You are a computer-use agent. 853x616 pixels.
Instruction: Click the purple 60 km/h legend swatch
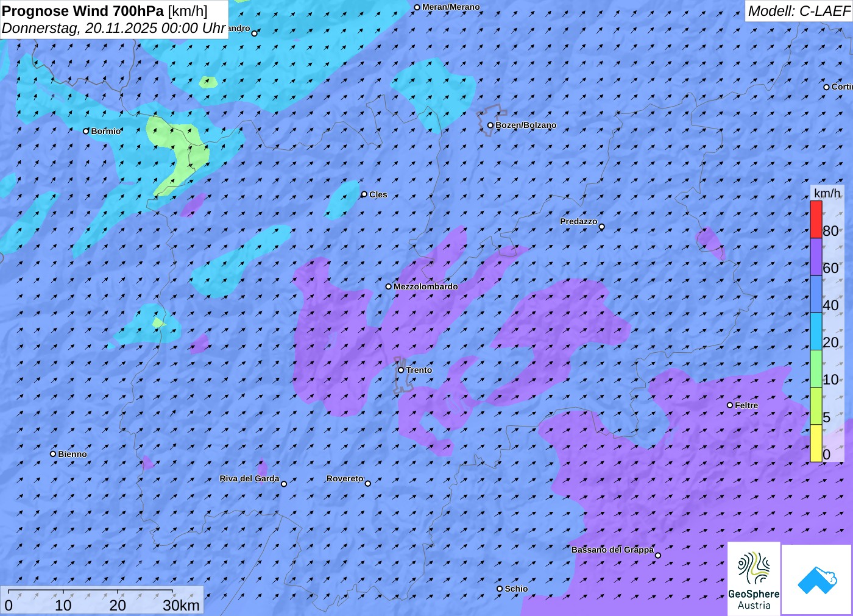(816, 257)
